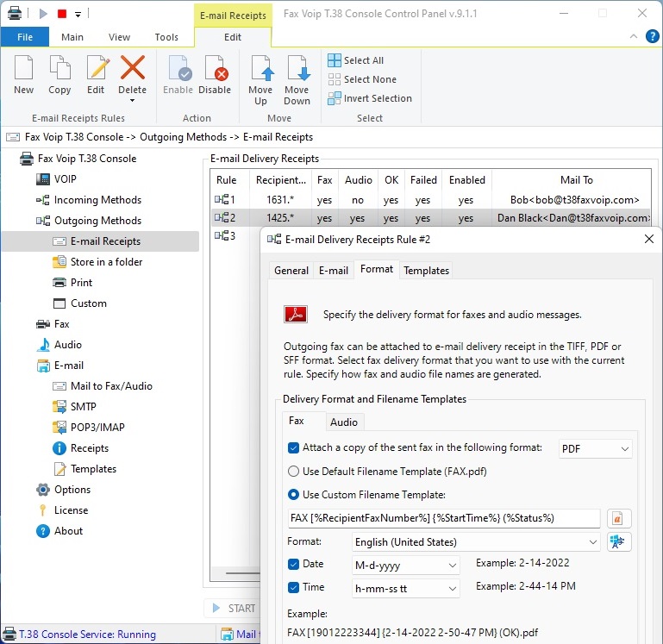663x644 pixels.
Task: Click the play arrow quick access icon
Action: [x=43, y=14]
